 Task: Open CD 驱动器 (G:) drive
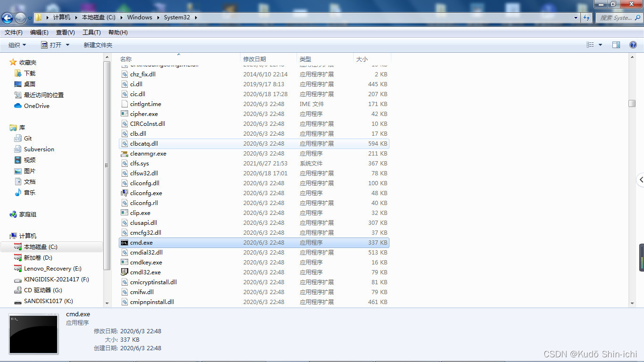click(x=43, y=290)
